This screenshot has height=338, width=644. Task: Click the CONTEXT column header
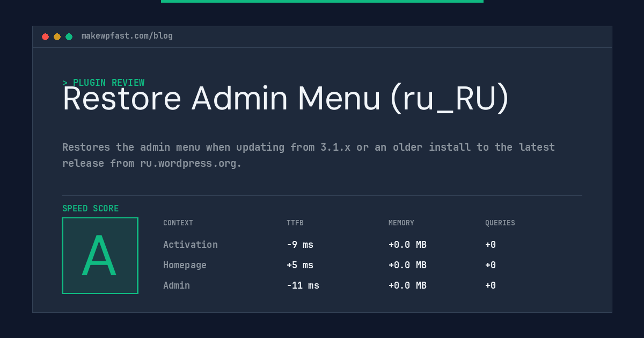pos(178,223)
